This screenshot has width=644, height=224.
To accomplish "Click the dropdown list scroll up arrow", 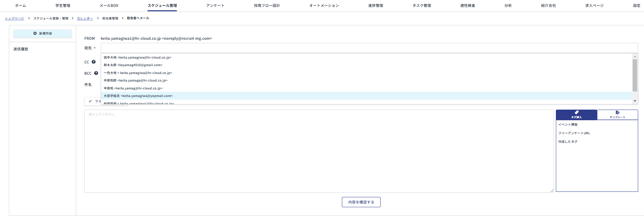I will (x=635, y=57).
